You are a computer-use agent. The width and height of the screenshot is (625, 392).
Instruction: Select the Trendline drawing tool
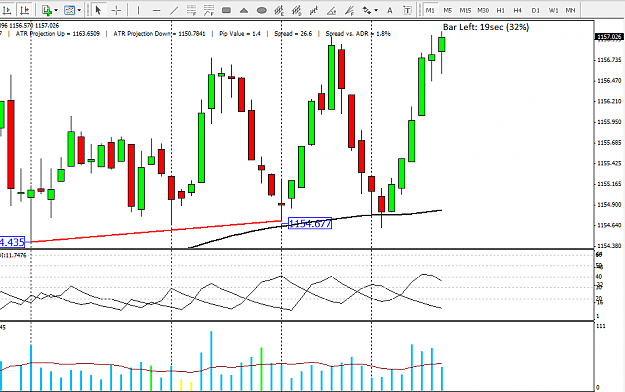pyautogui.click(x=174, y=10)
